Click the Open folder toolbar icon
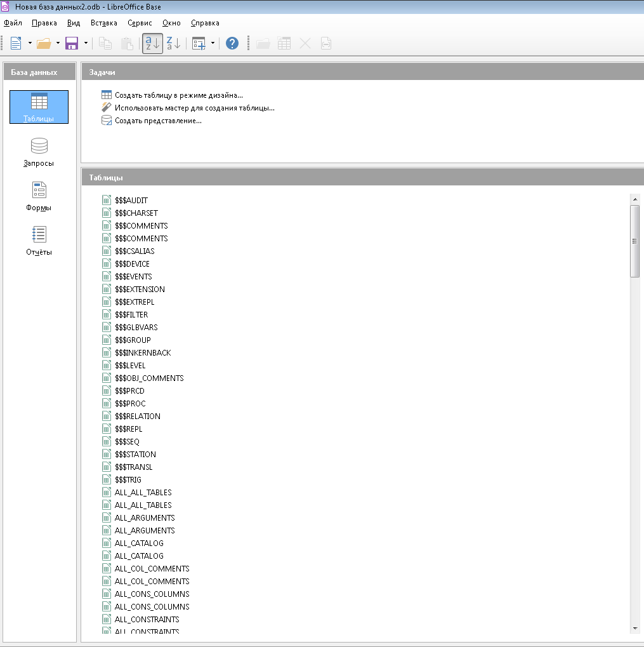 44,43
